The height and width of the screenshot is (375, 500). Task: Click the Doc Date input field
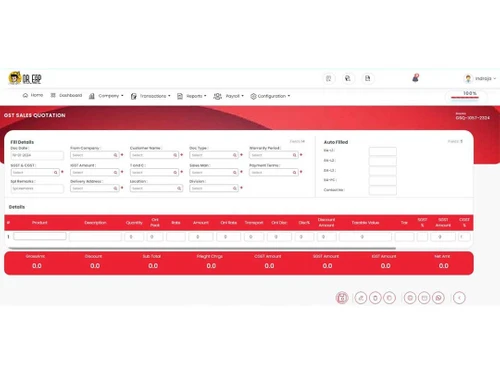[x=37, y=155]
